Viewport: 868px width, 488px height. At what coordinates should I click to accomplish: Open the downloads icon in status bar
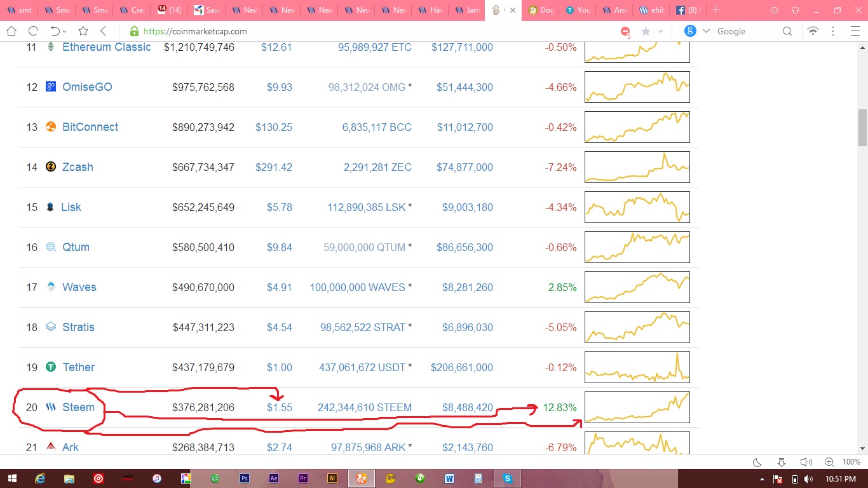tap(782, 462)
